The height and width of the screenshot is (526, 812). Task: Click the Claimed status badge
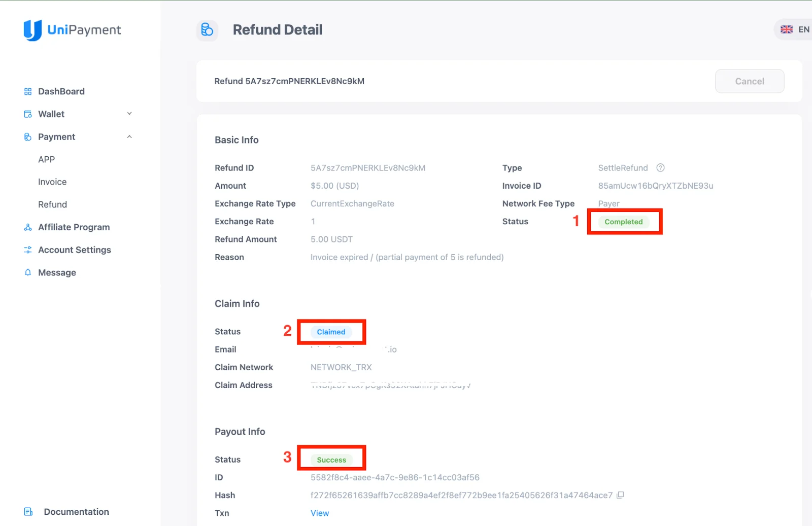coord(331,332)
